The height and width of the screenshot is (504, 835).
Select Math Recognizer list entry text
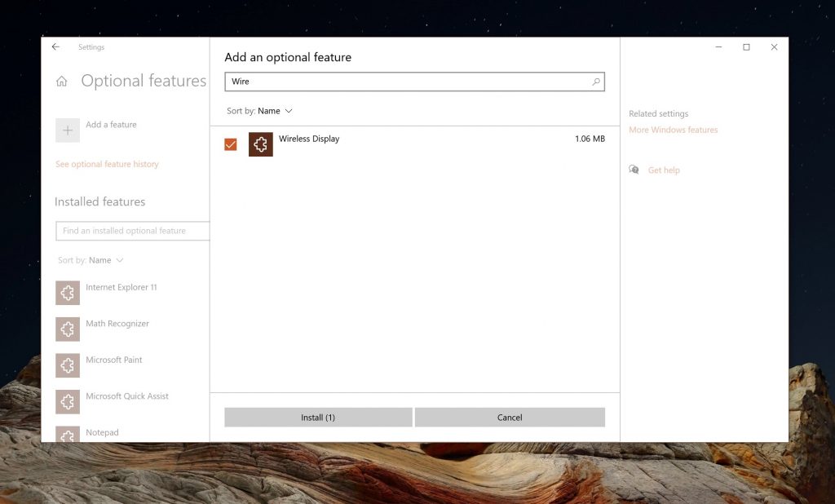117,324
